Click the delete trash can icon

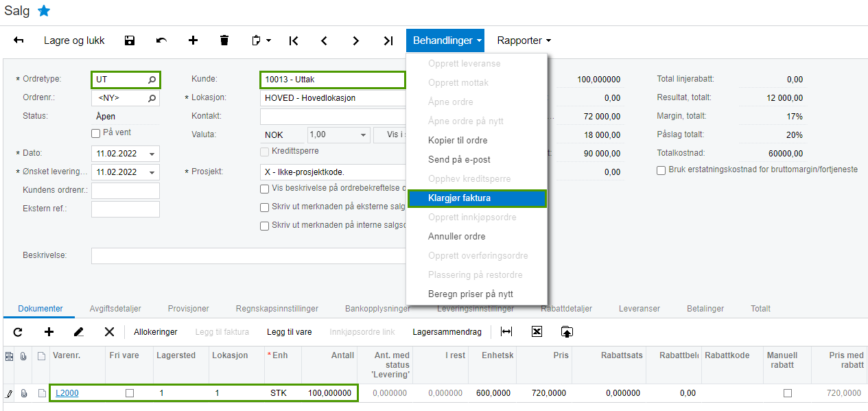point(224,40)
